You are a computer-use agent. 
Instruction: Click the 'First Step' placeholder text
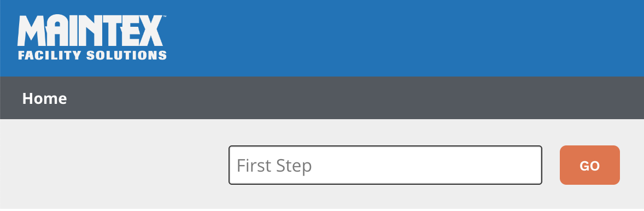[274, 166]
